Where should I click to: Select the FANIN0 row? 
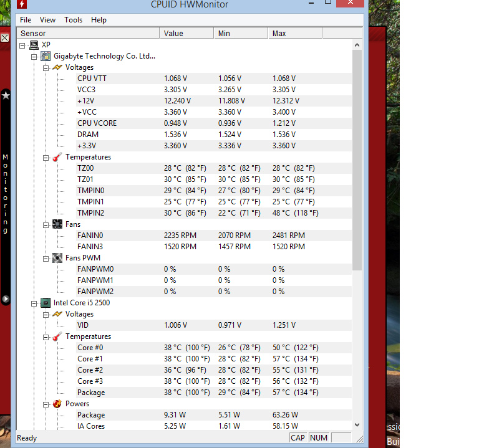(214, 236)
